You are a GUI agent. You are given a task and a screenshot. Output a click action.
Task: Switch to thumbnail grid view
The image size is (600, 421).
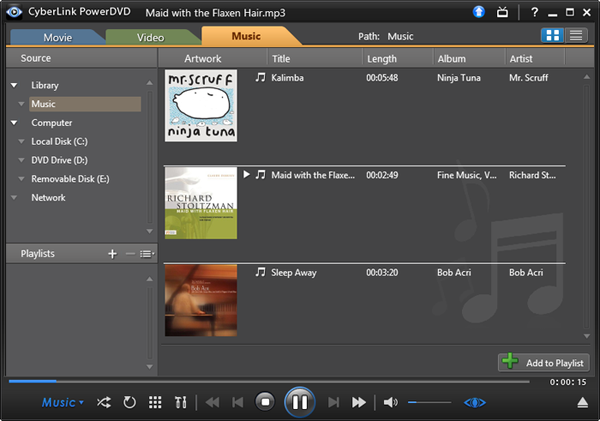coord(553,36)
